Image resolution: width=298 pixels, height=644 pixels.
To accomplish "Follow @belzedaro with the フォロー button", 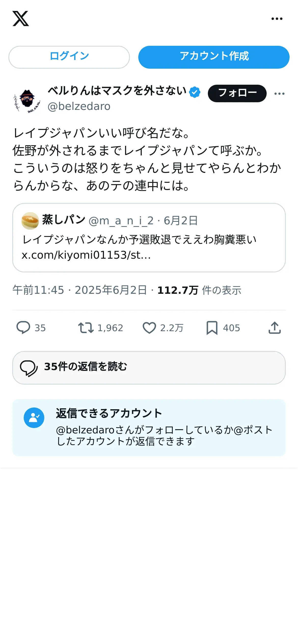I will pos(237,93).
